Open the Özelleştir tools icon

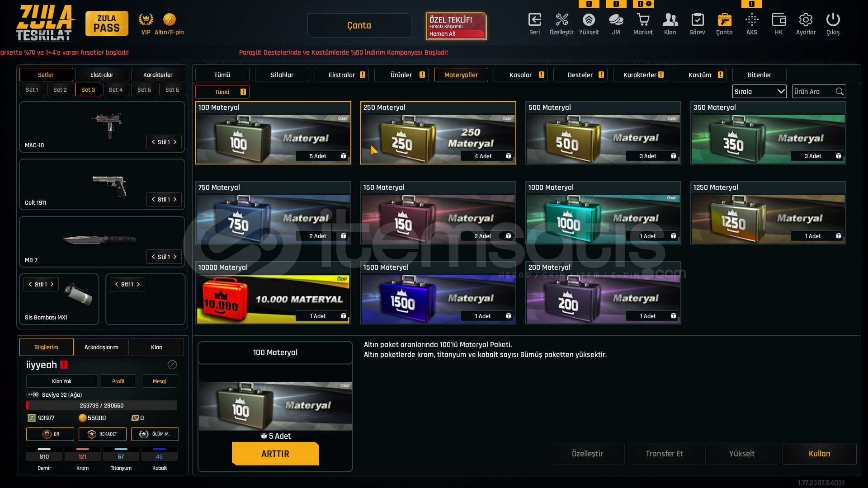561,20
